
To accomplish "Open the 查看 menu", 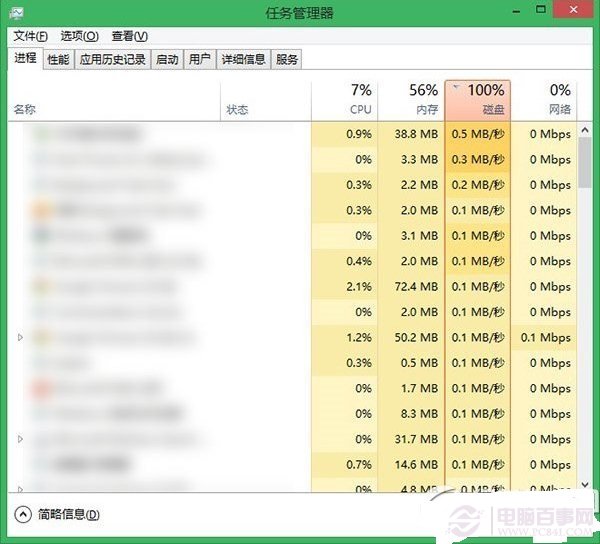I will [x=129, y=36].
